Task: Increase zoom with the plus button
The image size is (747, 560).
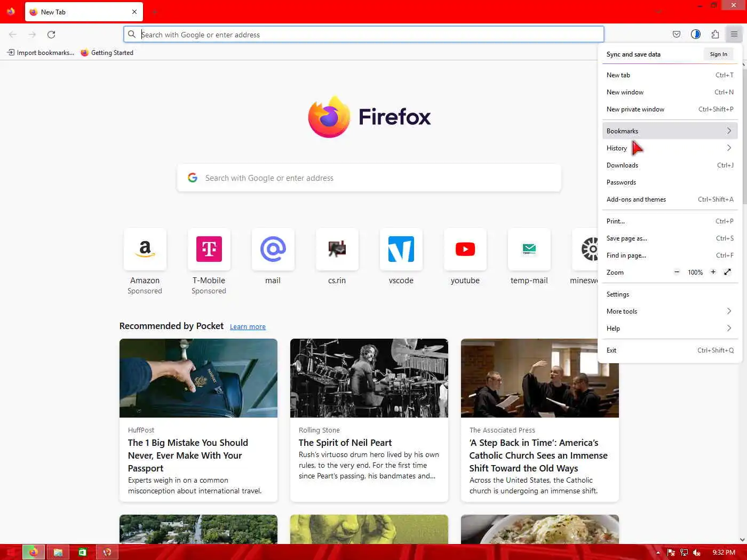Action: [713, 272]
